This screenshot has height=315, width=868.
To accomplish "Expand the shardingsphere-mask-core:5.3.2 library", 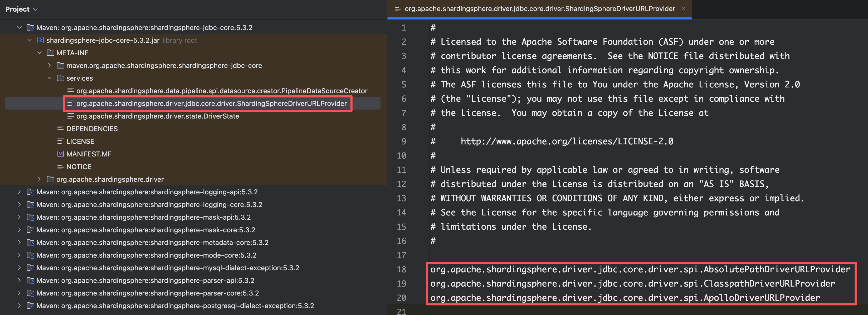I will click(x=19, y=230).
